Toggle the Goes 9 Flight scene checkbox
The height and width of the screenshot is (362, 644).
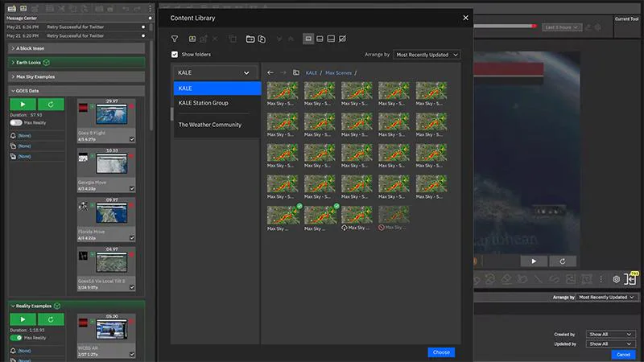pos(132,139)
